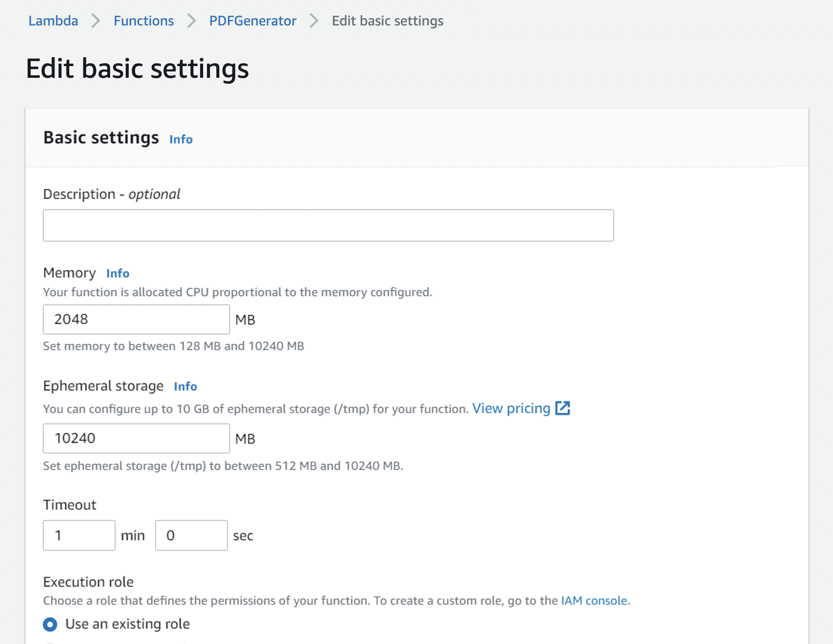Open the Info link next to Memory
The height and width of the screenshot is (644, 833).
pos(117,274)
